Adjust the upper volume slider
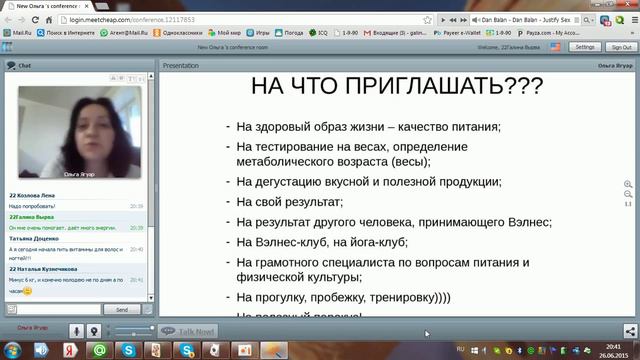Screen dimensions: 640x360 pos(133,328)
